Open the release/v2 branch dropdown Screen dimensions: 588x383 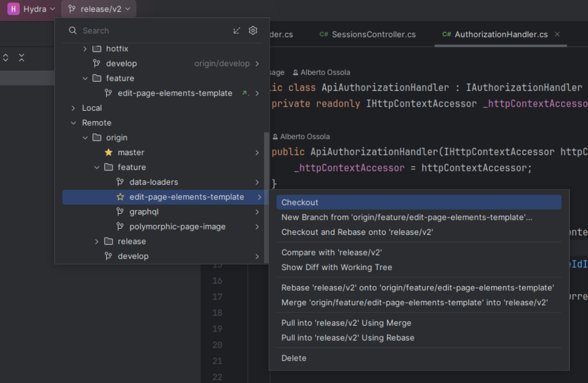pos(99,9)
